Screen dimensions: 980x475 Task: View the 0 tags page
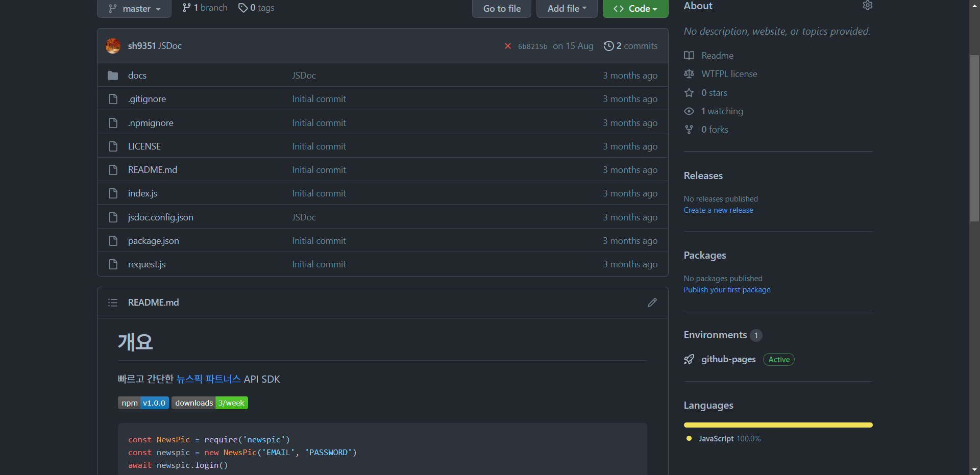(257, 8)
